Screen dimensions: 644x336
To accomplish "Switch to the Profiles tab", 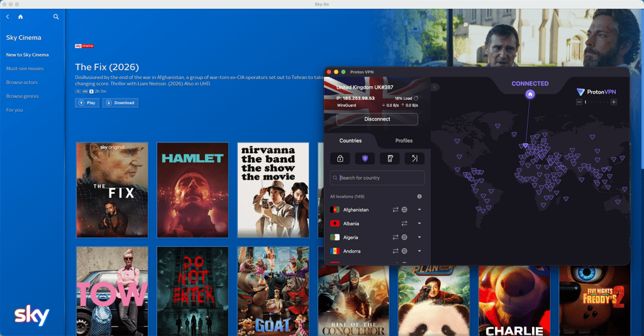I will point(404,141).
